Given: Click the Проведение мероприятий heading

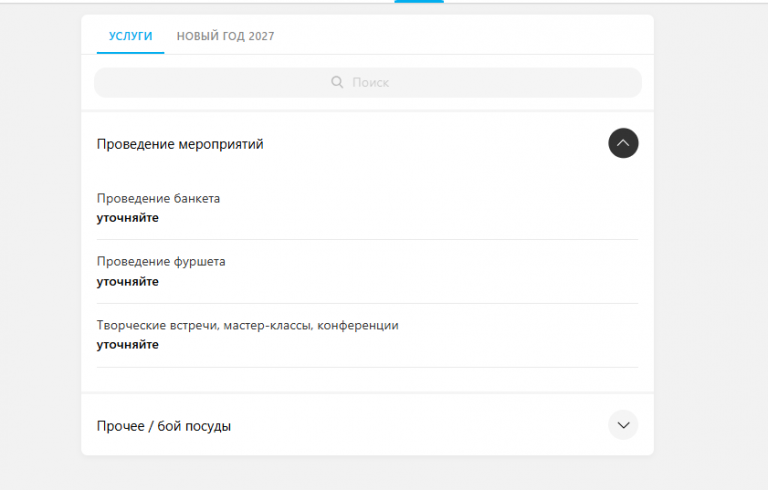Looking at the screenshot, I should (x=180, y=144).
